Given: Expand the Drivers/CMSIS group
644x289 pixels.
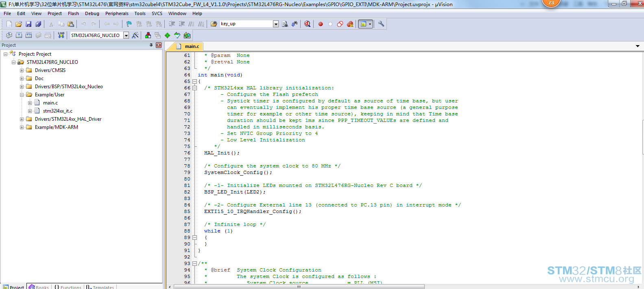Looking at the screenshot, I should pos(22,70).
